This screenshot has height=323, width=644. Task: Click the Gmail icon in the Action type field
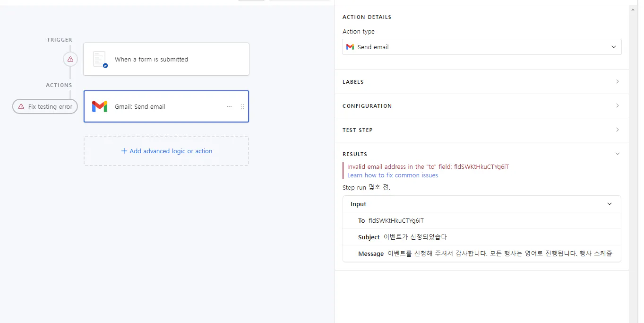[x=350, y=47]
